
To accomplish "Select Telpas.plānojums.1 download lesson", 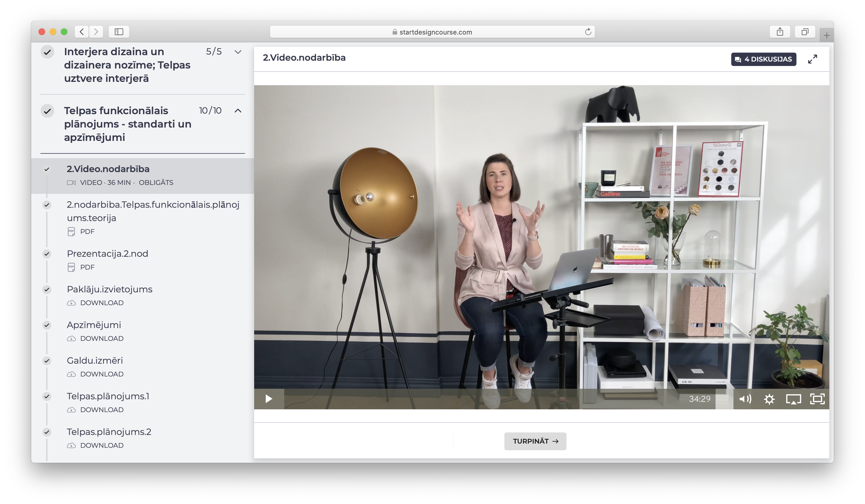I will coord(108,396).
